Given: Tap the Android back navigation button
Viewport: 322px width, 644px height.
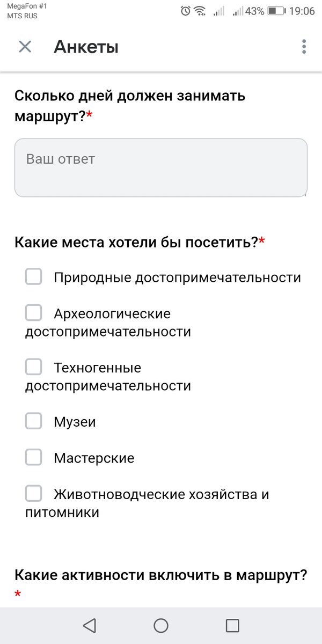Looking at the screenshot, I should [90, 625].
